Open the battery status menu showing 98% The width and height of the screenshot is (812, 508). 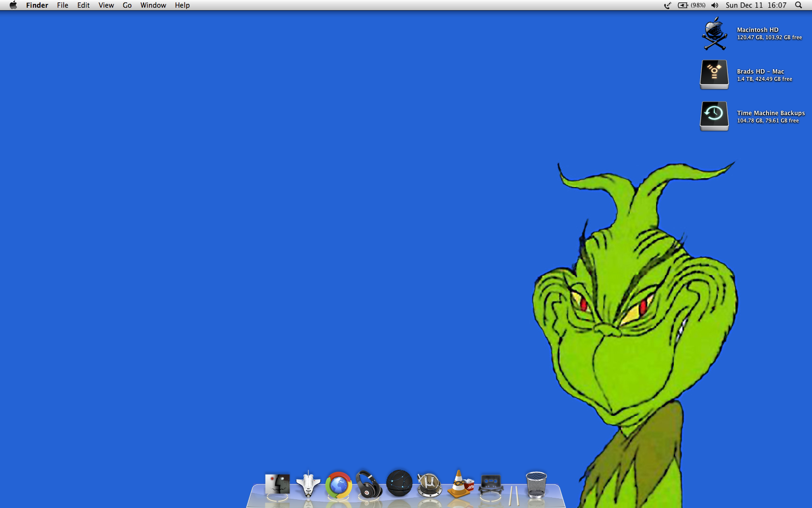[692, 5]
